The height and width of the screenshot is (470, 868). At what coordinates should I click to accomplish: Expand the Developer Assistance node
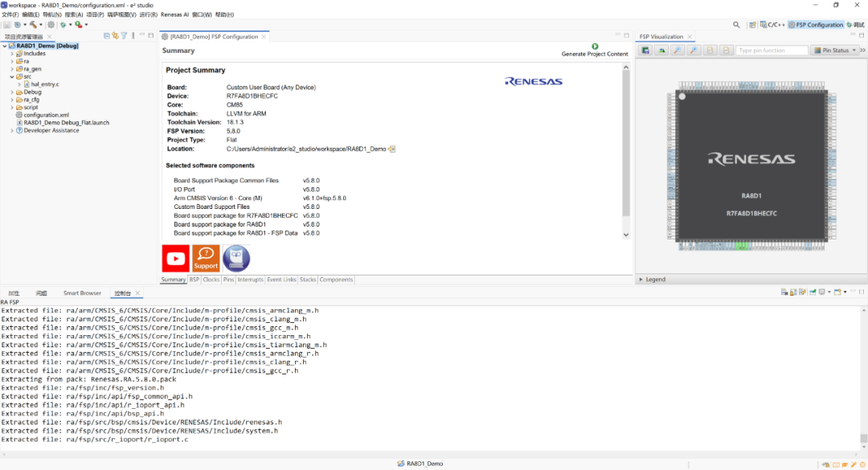pos(12,131)
